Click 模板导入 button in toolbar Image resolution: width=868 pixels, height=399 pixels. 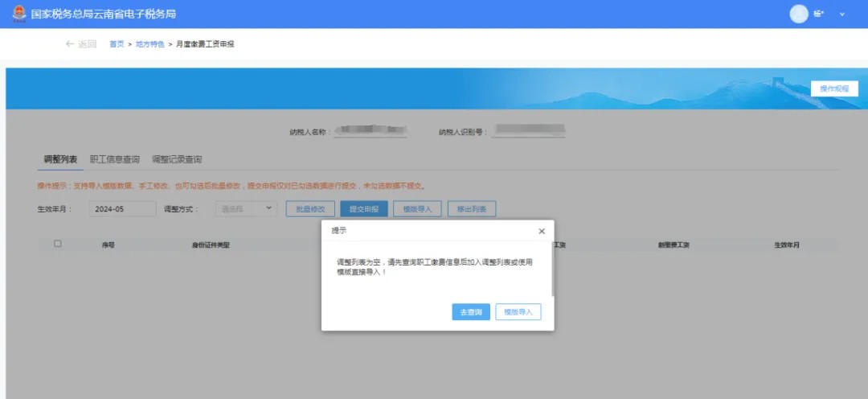[x=417, y=209]
